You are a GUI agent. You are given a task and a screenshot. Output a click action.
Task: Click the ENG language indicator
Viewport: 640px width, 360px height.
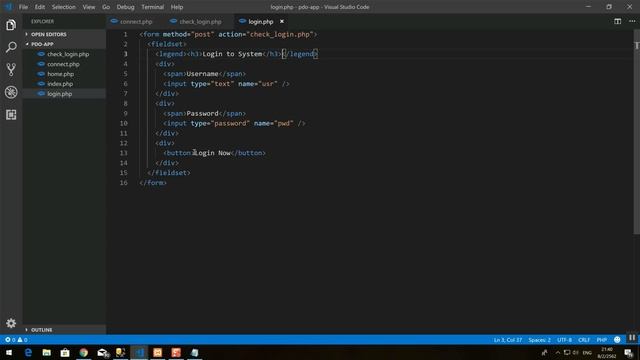[x=587, y=353]
